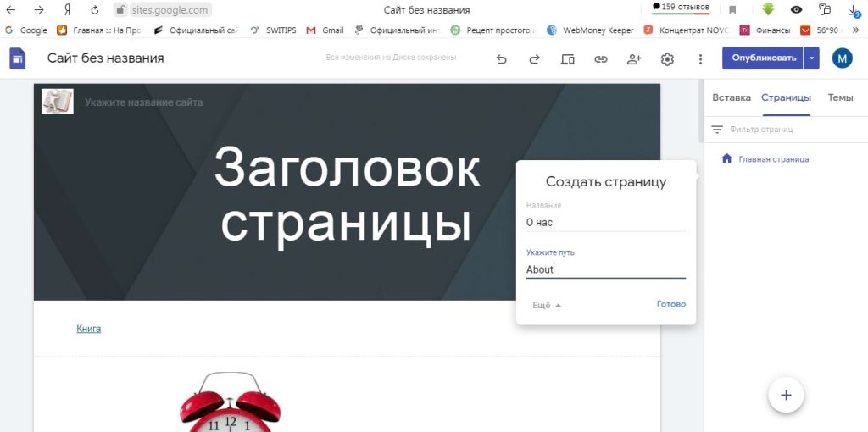Expand the publish options dropdown arrow
This screenshot has width=868, height=432.
[811, 58]
